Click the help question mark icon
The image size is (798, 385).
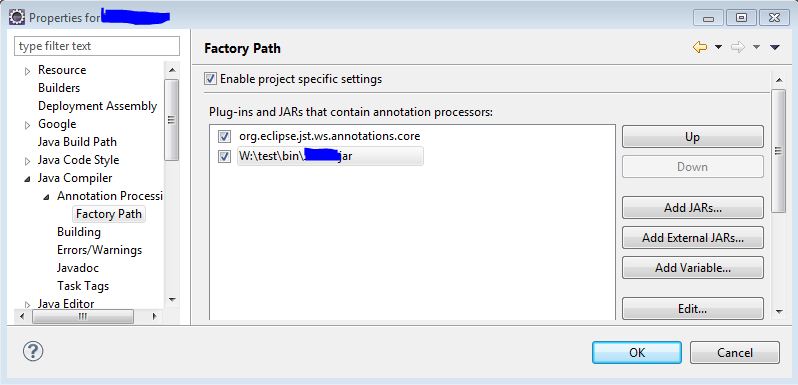pyautogui.click(x=33, y=351)
